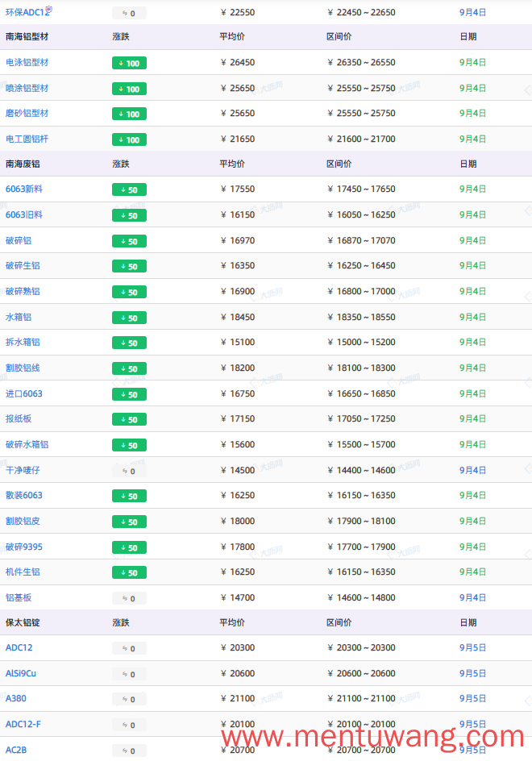532x761 pixels.
Task: Open the 拆水箱铝 price link
Action: (x=23, y=343)
